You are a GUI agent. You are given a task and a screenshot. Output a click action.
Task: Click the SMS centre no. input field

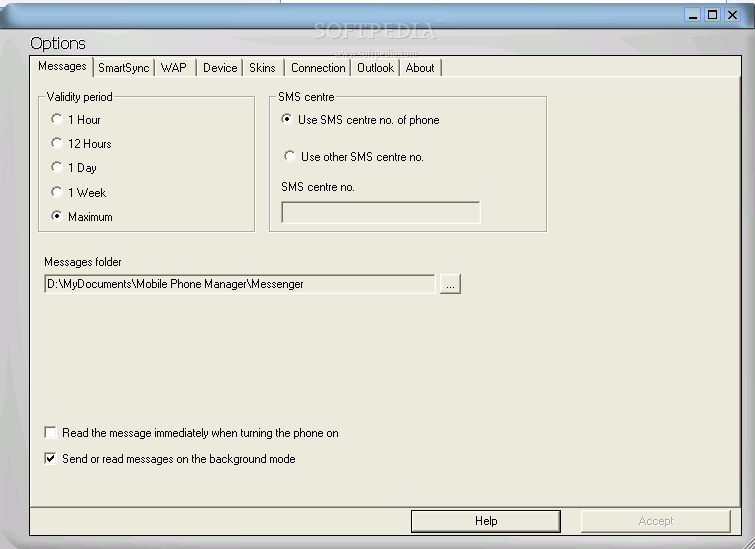click(x=380, y=212)
